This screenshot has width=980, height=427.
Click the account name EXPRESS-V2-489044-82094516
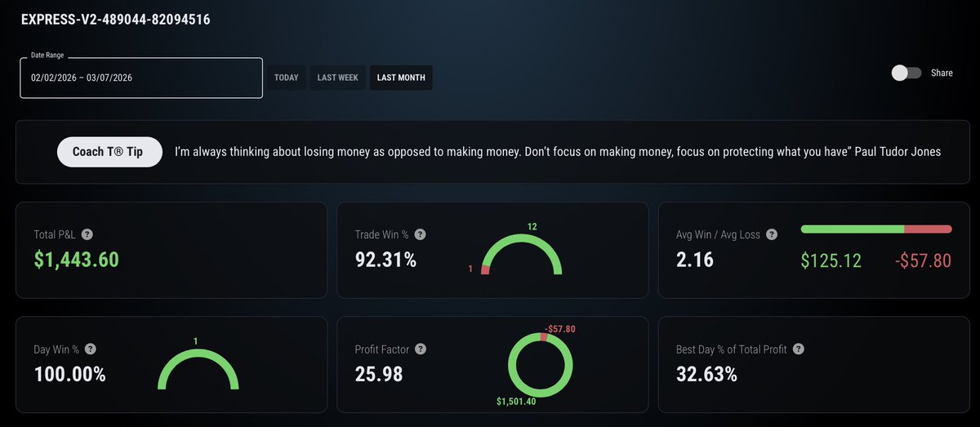click(x=115, y=19)
